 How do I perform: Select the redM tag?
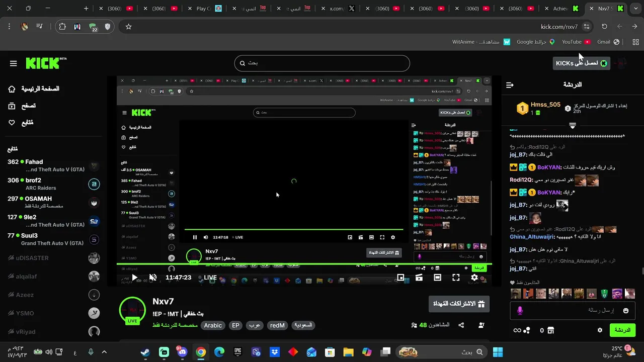click(277, 326)
